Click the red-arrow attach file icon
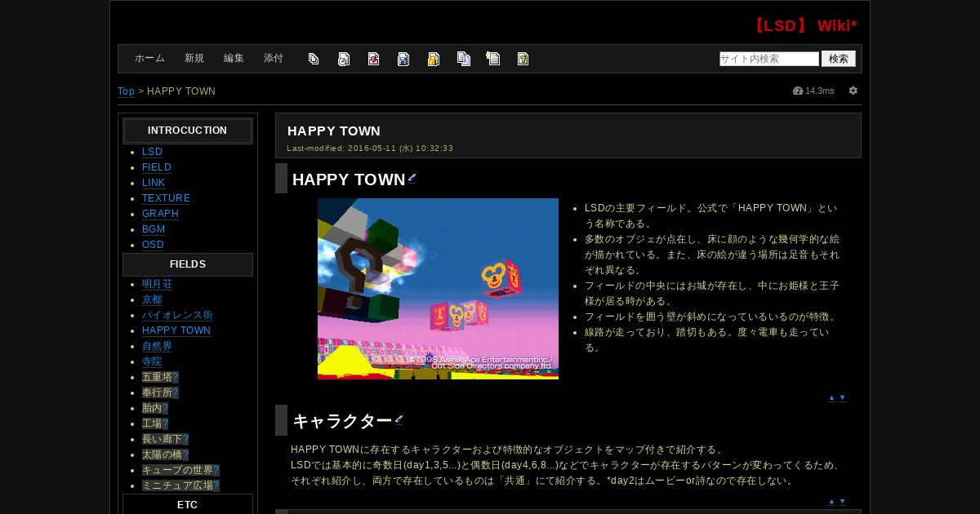This screenshot has width=980, height=514. [x=373, y=59]
